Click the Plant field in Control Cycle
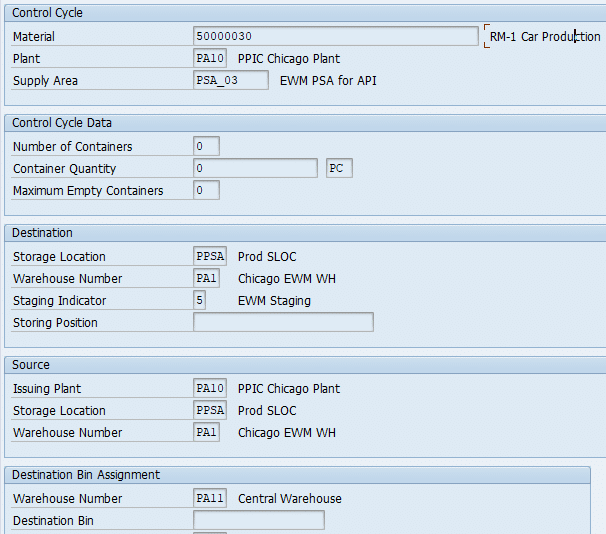Image resolution: width=606 pixels, height=534 pixels. (210, 59)
